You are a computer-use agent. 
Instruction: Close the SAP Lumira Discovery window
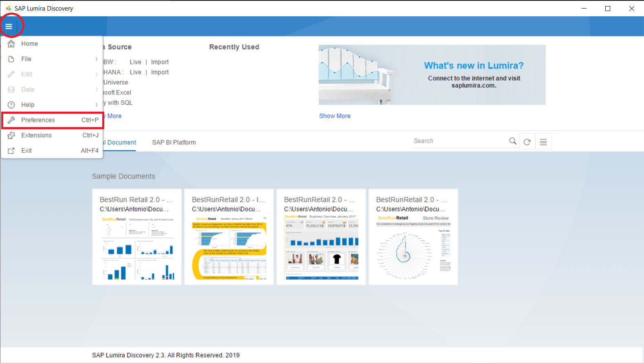tap(632, 8)
